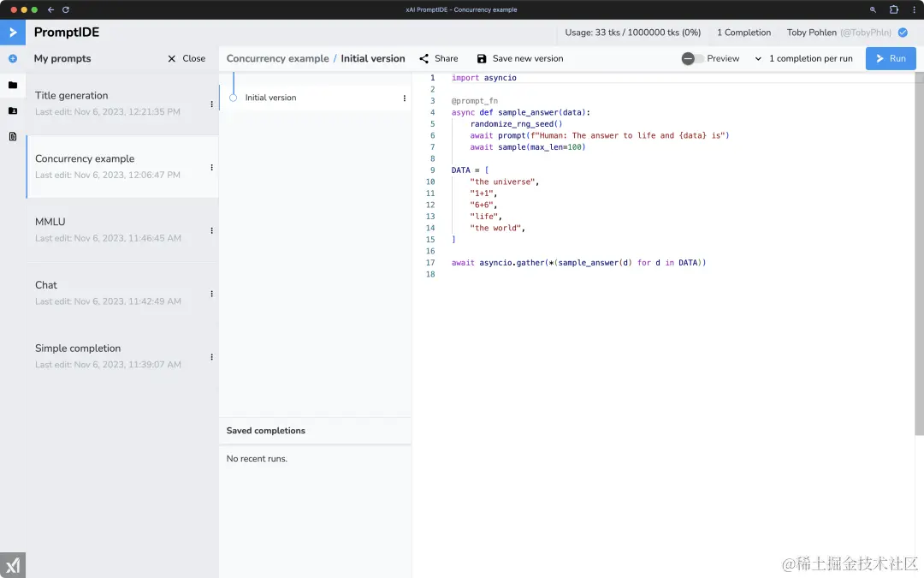Click the await prompt line in code

coord(599,135)
